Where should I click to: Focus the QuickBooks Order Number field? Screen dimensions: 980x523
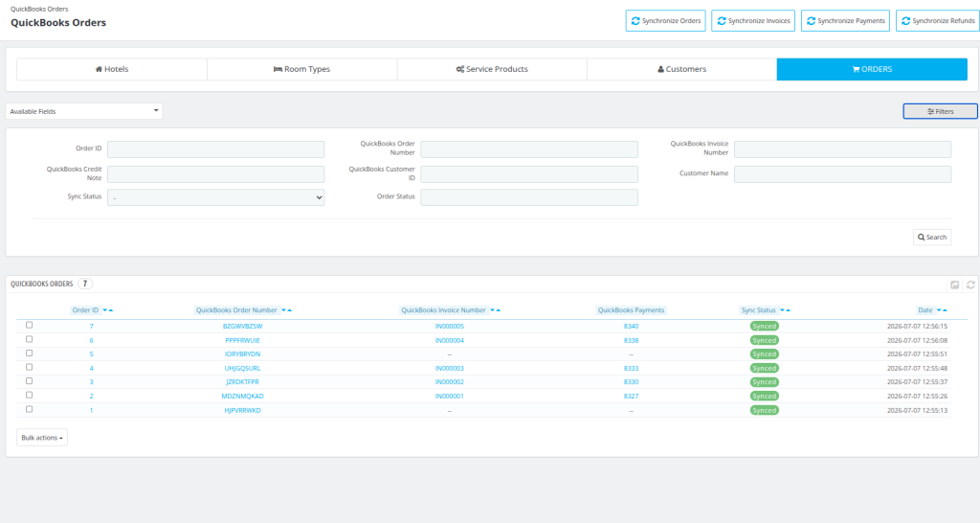pyautogui.click(x=529, y=148)
